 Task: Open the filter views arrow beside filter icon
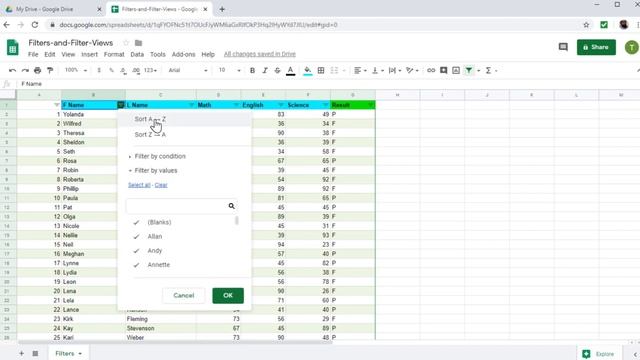coord(478,71)
